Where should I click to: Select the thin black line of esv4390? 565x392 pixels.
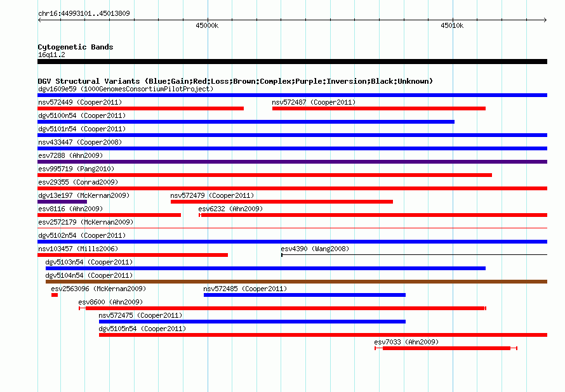click(415, 255)
